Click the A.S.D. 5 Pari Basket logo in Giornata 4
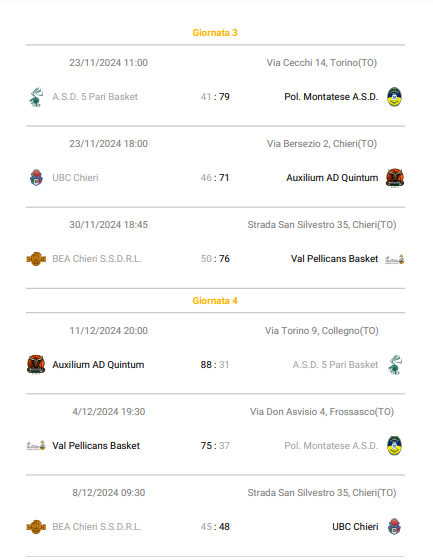This screenshot has width=433, height=560. pos(395,365)
